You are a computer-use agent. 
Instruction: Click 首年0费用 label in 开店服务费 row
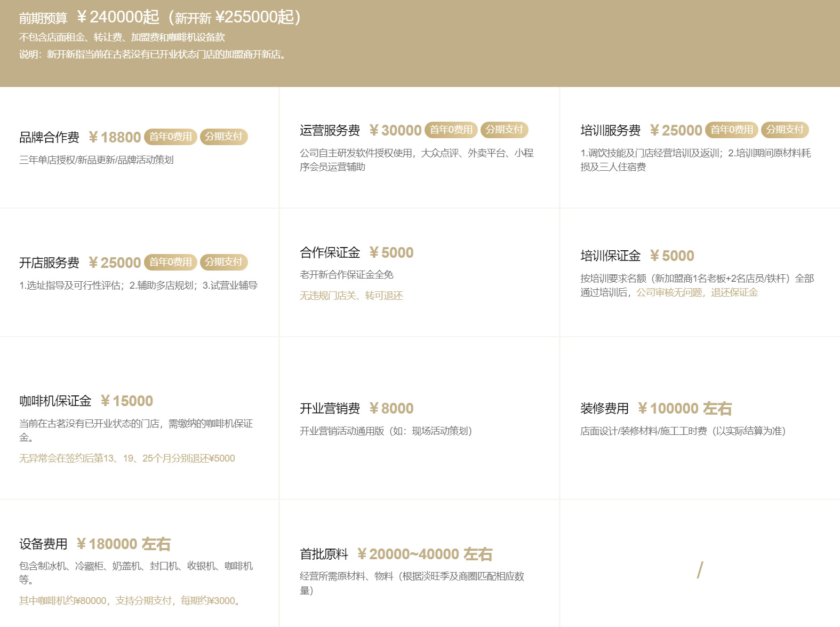pos(170,262)
